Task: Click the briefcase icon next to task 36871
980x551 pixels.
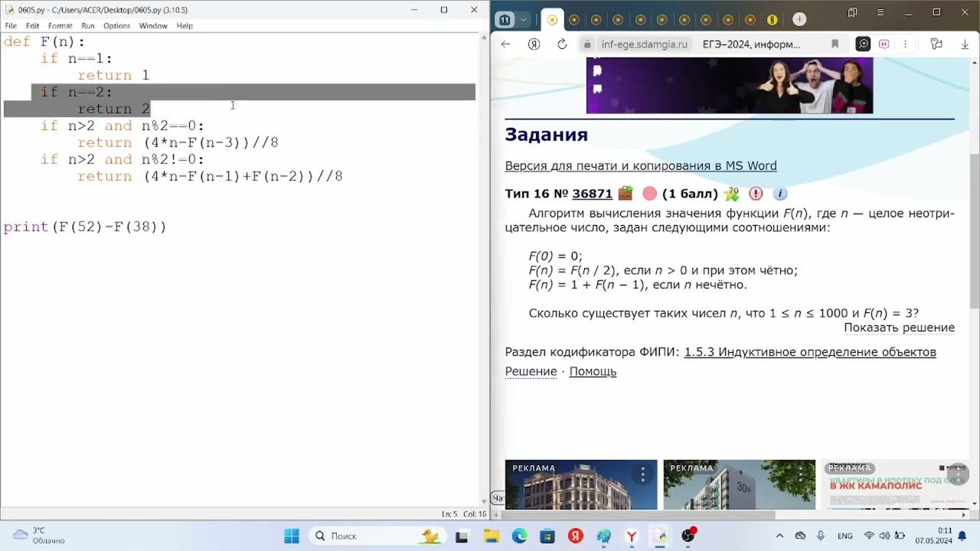Action: tap(626, 194)
